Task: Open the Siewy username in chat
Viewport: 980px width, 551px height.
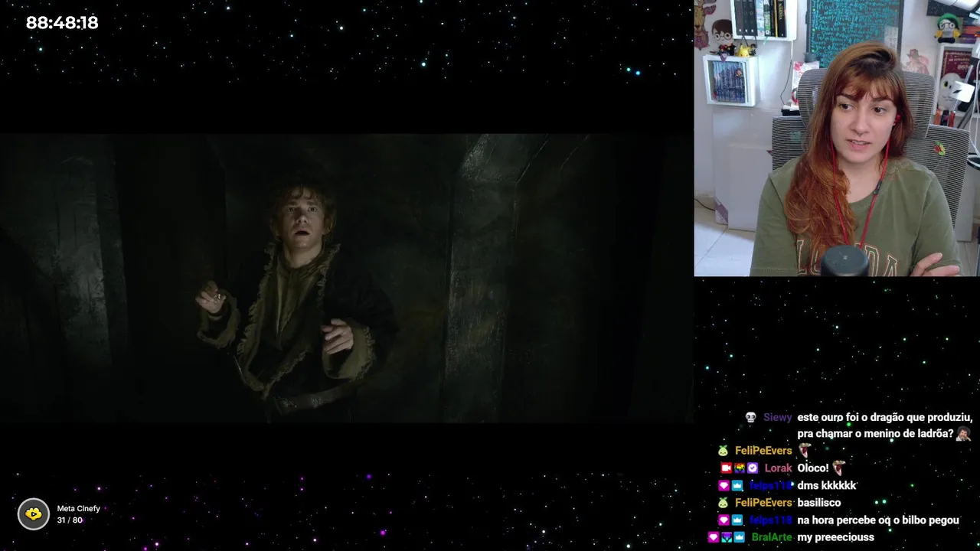Action: tap(777, 417)
